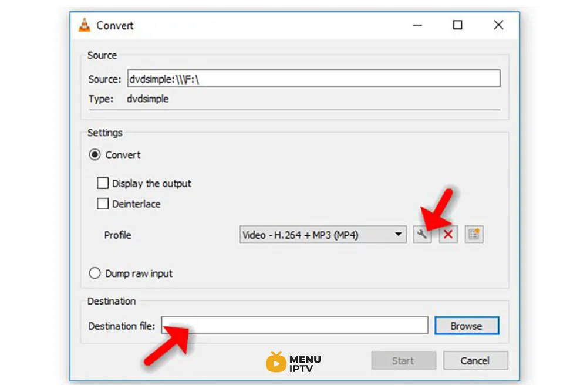
Task: Click the 'dvdsimple' type value text
Action: (147, 99)
